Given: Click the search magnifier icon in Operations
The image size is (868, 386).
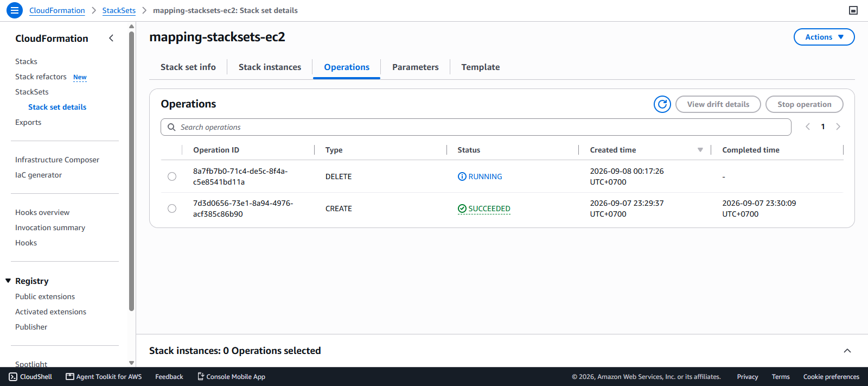Looking at the screenshot, I should 171,127.
